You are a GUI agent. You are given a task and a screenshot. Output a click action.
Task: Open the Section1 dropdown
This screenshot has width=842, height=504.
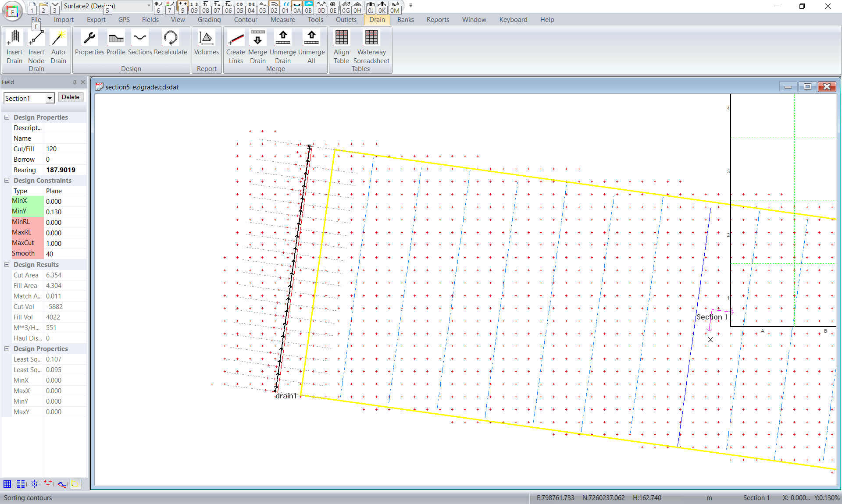click(50, 98)
